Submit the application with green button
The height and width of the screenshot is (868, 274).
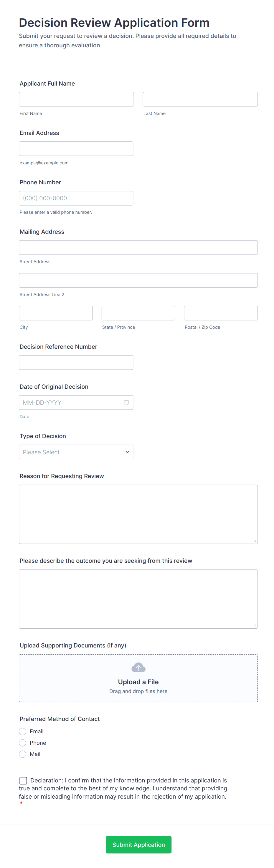pos(138,844)
